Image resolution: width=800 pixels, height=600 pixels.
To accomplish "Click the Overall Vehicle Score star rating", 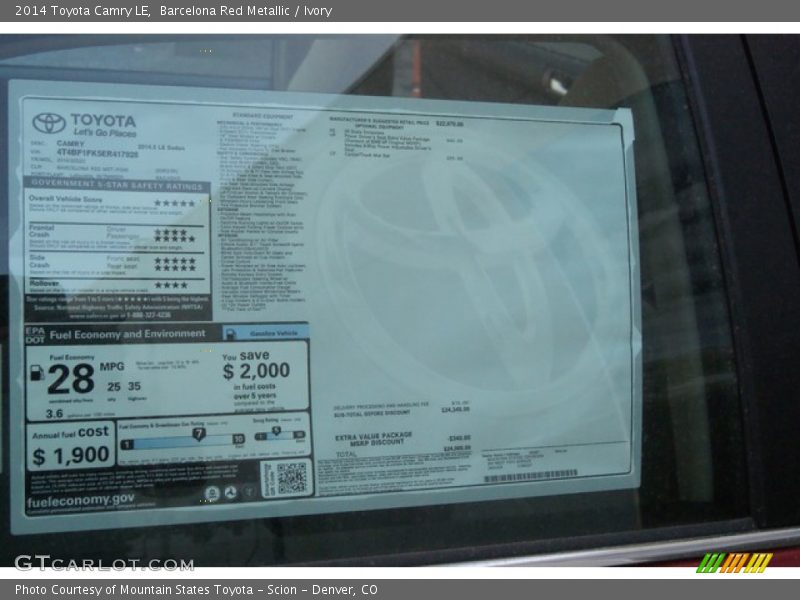I will (174, 203).
